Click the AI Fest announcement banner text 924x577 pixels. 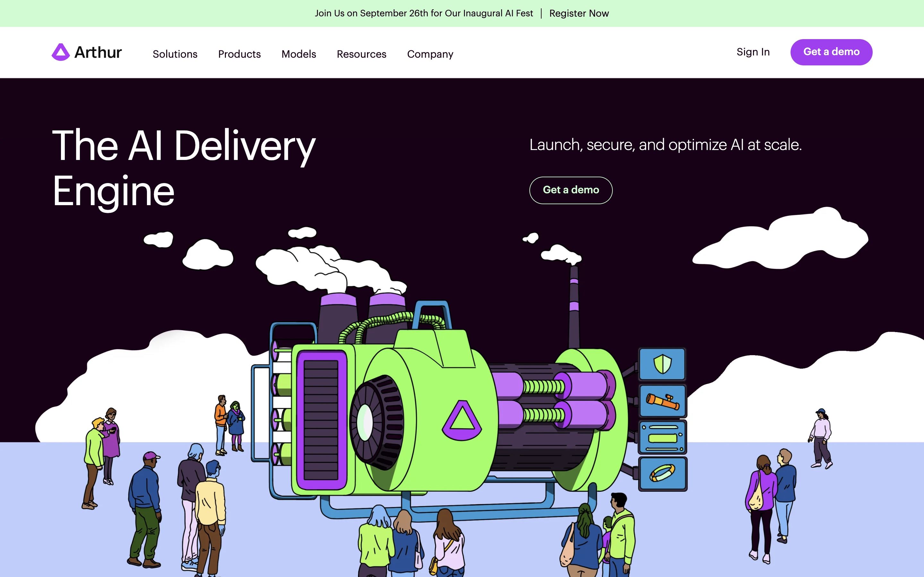point(424,13)
